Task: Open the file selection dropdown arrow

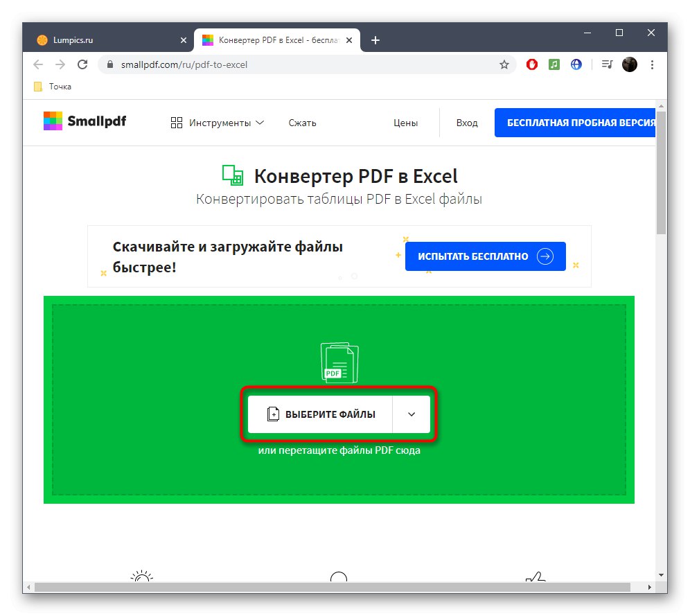Action: tap(412, 414)
